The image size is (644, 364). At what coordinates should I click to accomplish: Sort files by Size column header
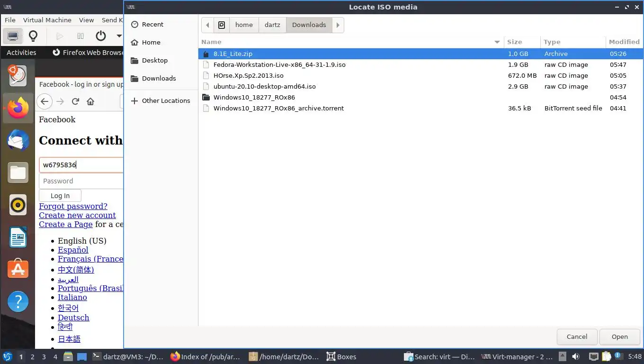pyautogui.click(x=523, y=42)
